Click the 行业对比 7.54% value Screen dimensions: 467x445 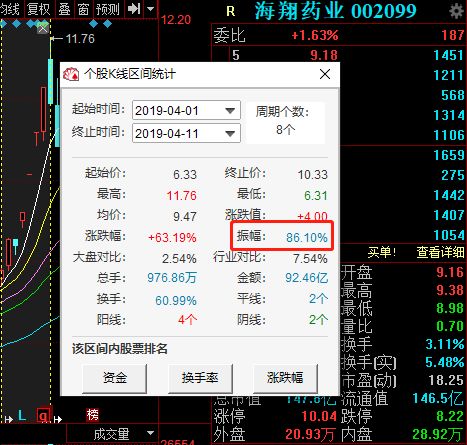310,259
